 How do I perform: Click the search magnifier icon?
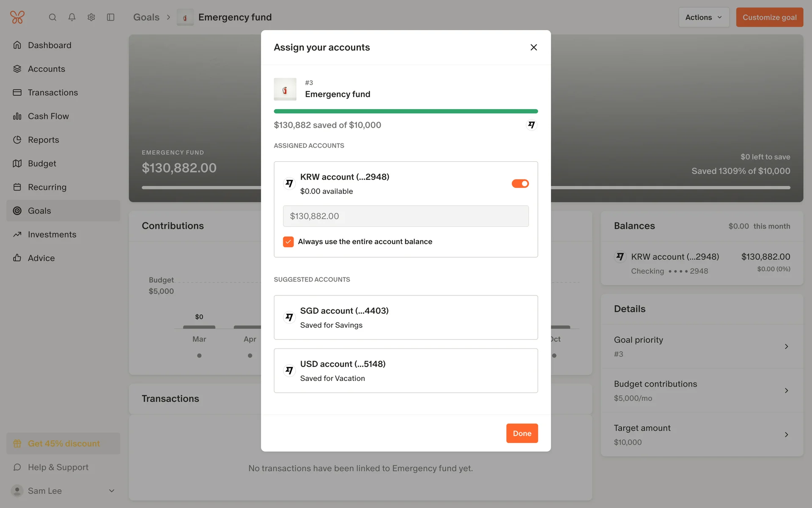tap(52, 17)
